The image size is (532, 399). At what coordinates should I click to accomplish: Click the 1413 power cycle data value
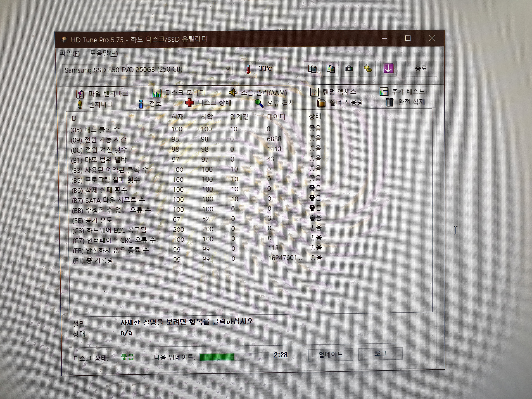coord(274,149)
